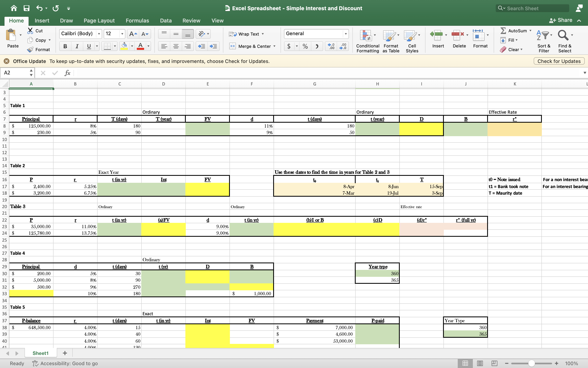Click the Home house icon
Image resolution: width=588 pixels, height=368 pixels.
tap(14, 8)
